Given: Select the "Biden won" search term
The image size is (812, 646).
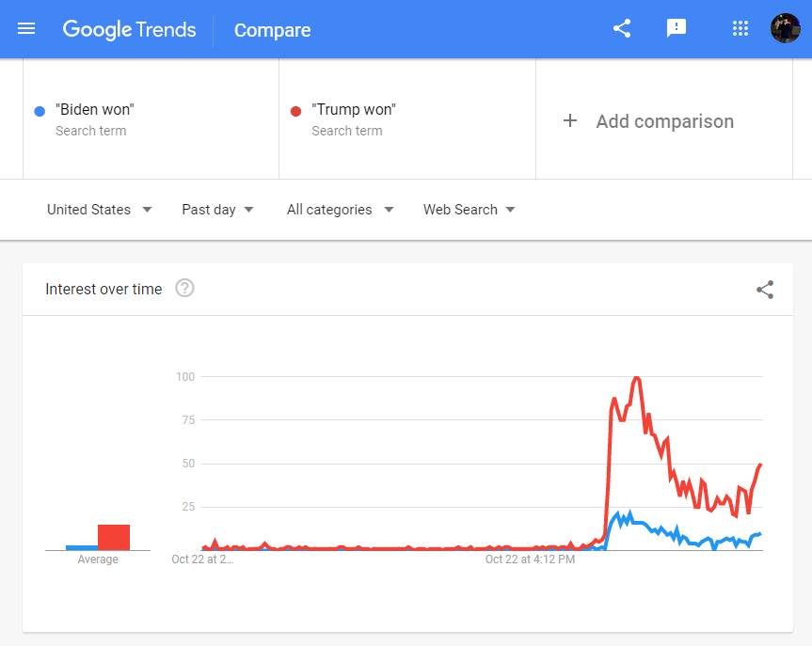Looking at the screenshot, I should click(95, 110).
